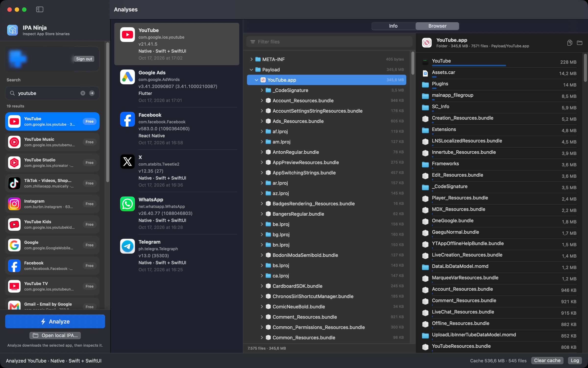Select the Telegram analysis icon
Viewport: 588px width, 368px height.
[x=127, y=246]
